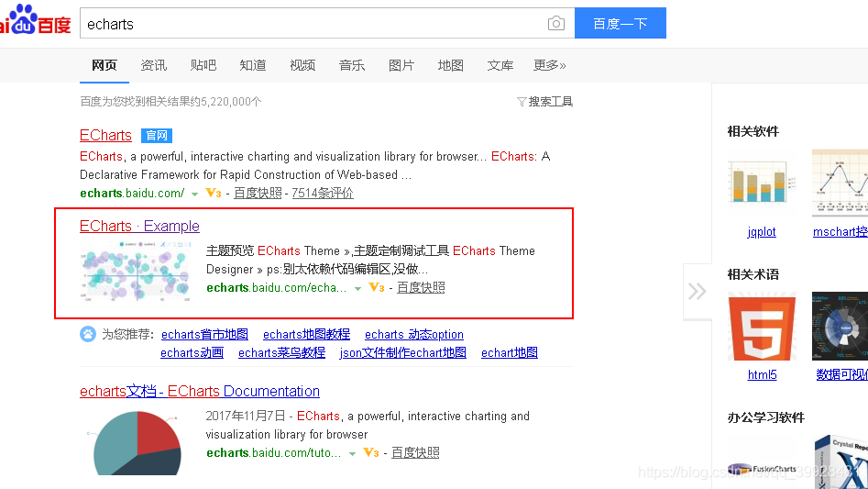This screenshot has height=489, width=868.
Task: Open the ECharts official site result title
Action: pyautogui.click(x=105, y=135)
